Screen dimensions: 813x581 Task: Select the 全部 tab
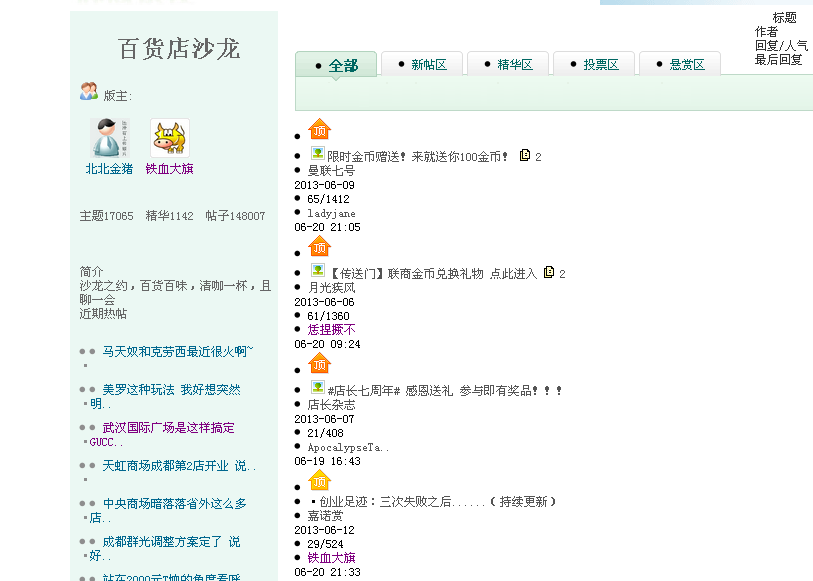pos(335,65)
